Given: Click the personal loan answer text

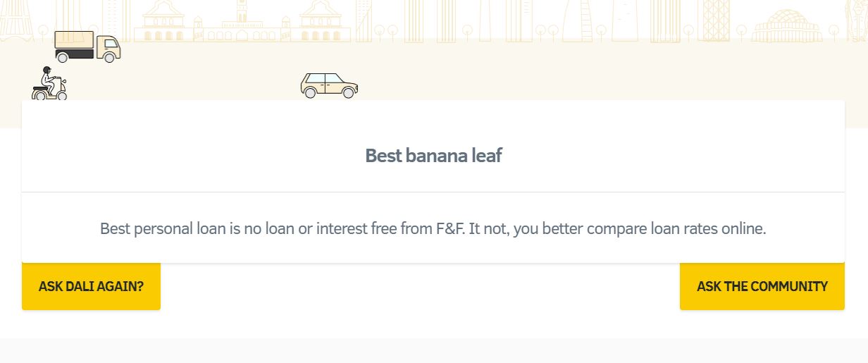Looking at the screenshot, I should click(433, 229).
